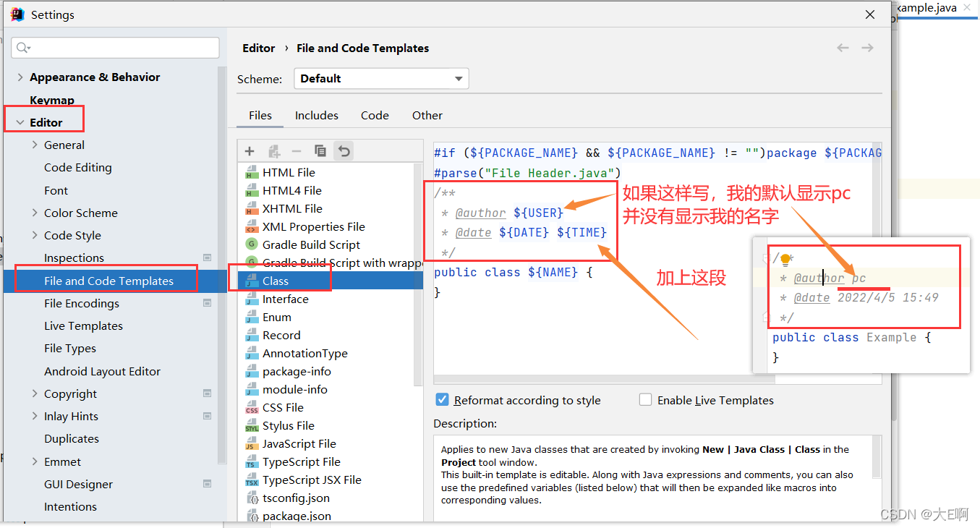This screenshot has width=980, height=528.
Task: Click the forward navigation arrow
Action: click(x=867, y=48)
